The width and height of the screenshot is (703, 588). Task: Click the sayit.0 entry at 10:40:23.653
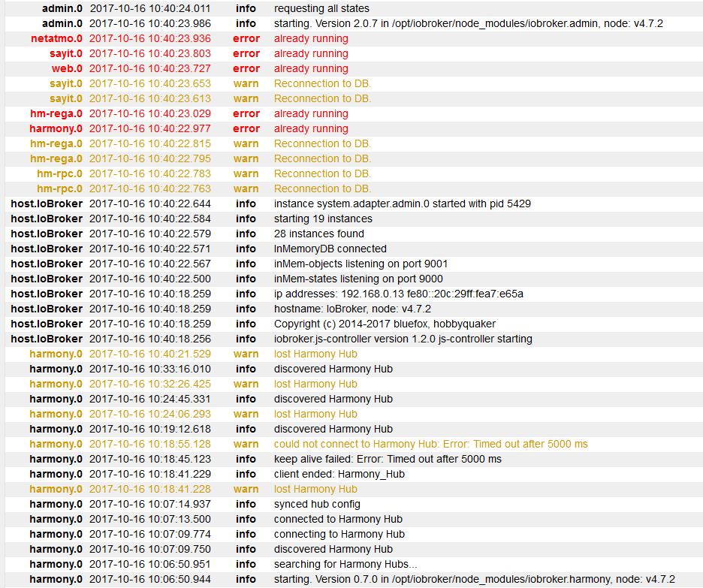(x=66, y=83)
